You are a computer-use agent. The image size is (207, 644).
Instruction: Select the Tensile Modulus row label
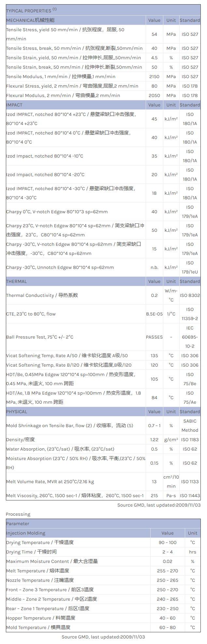(61, 77)
